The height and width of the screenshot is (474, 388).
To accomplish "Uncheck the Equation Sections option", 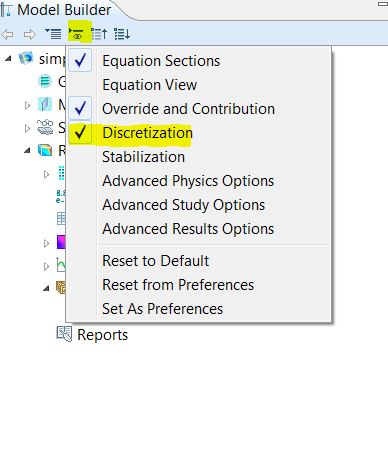I will coord(80,61).
